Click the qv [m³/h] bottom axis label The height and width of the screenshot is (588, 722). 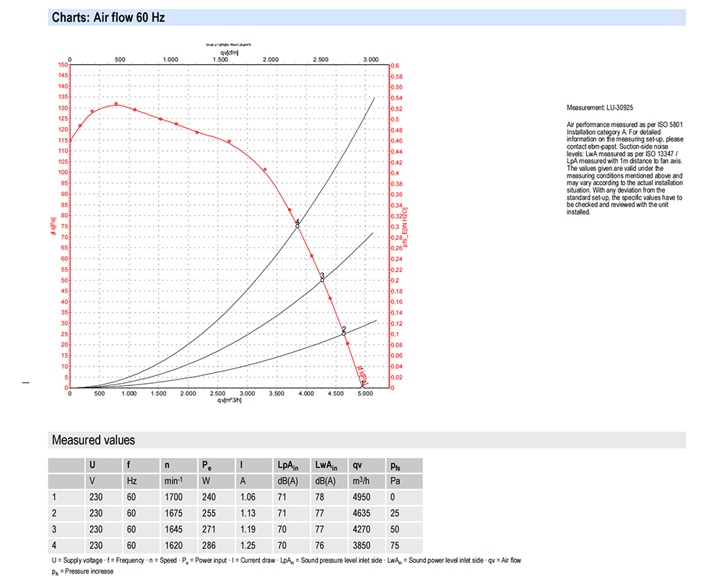[230, 401]
